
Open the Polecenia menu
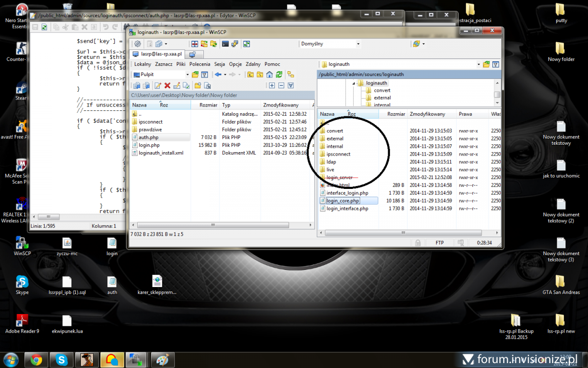tap(199, 64)
